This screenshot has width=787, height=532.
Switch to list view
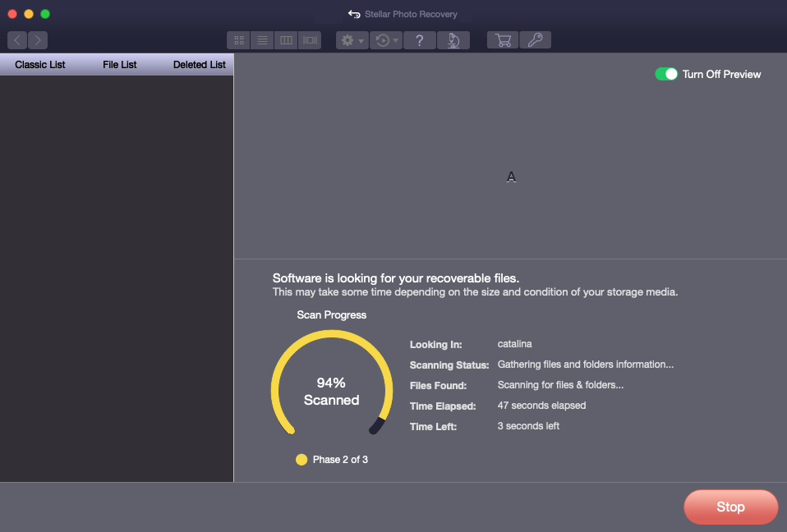(263, 40)
